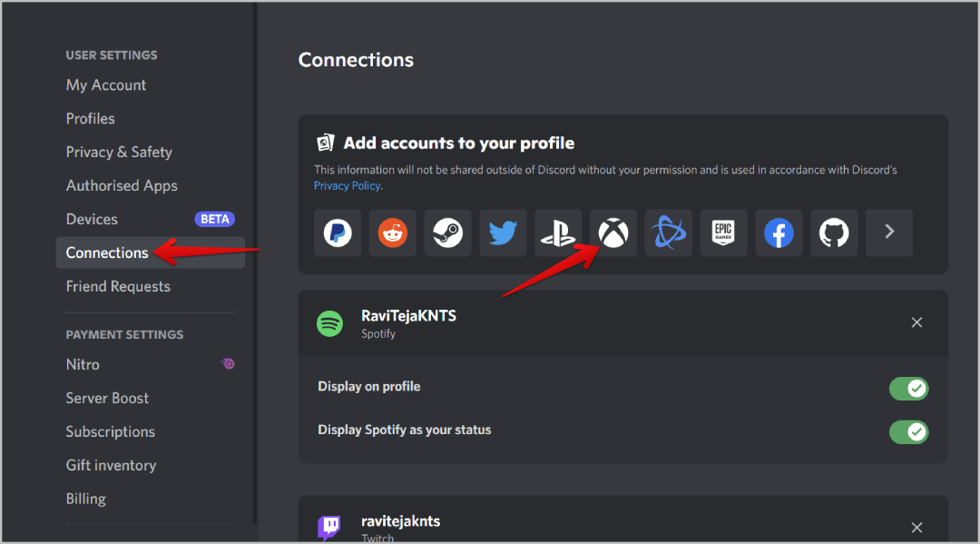Connect a PayPal account
Screen dimensions: 980x544
338,232
